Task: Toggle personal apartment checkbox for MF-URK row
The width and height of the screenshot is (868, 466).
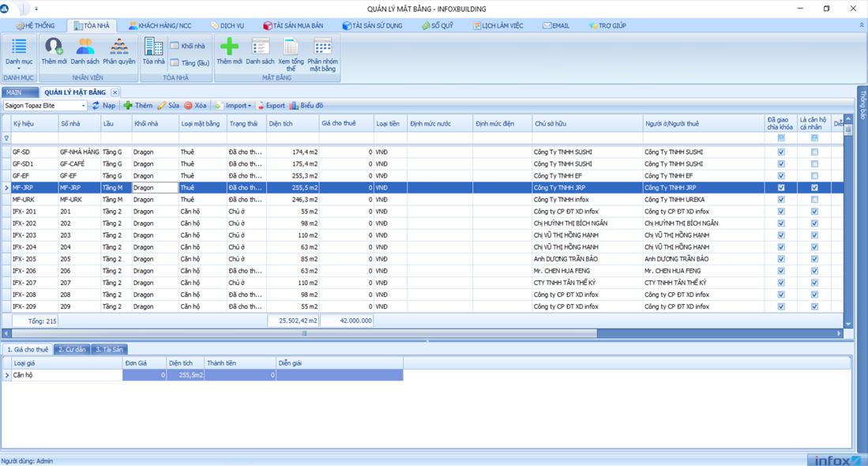Action: 814,200
